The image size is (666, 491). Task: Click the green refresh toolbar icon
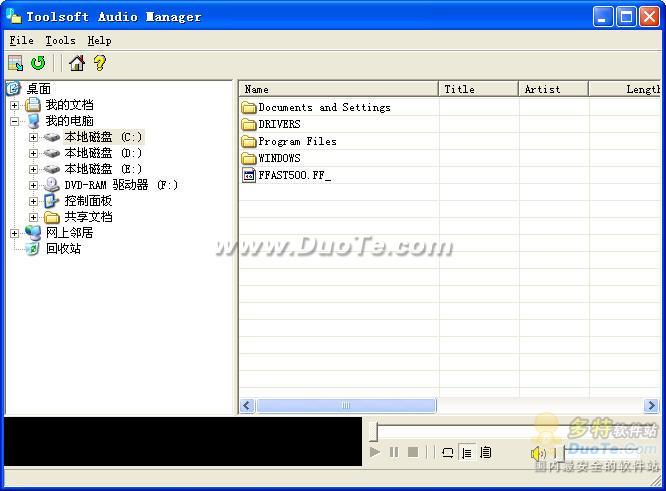click(x=38, y=63)
